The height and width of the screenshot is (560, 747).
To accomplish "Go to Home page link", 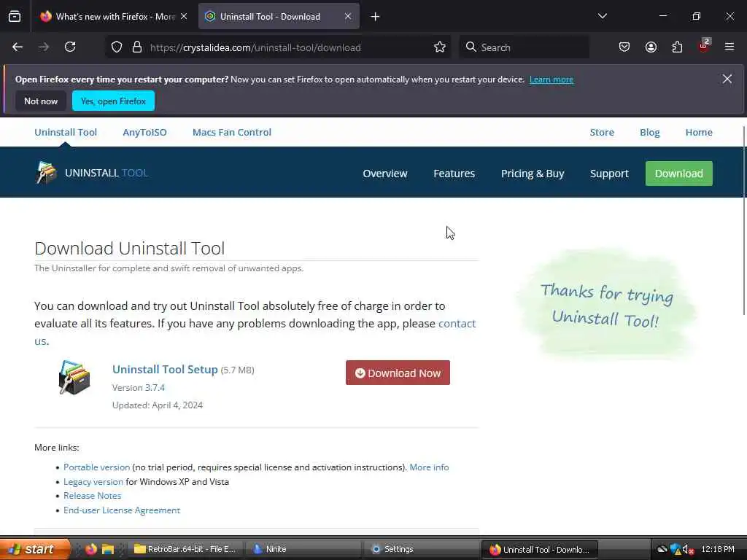I will [x=699, y=133].
